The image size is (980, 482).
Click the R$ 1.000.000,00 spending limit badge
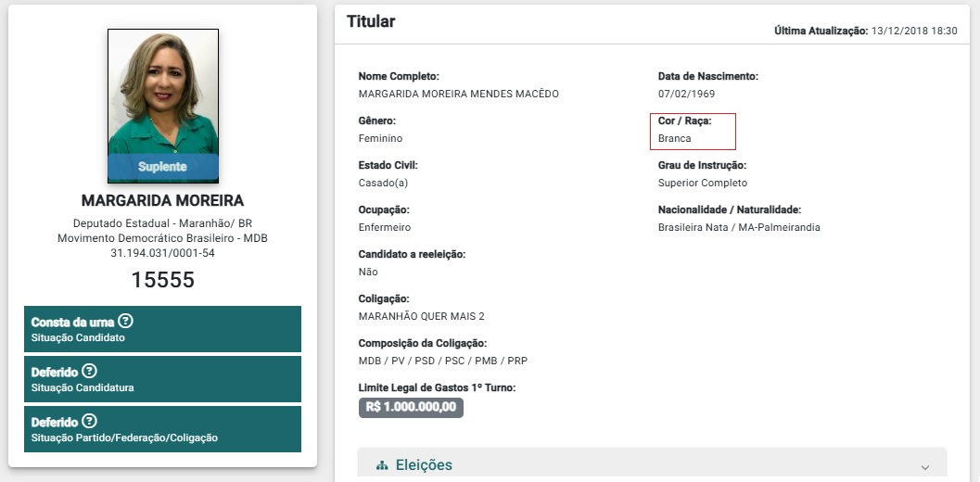[411, 407]
